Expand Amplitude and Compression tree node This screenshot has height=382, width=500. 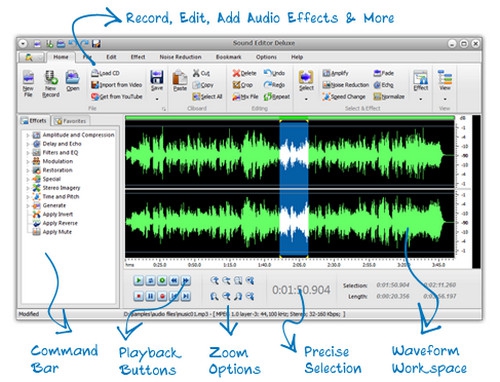(28, 135)
